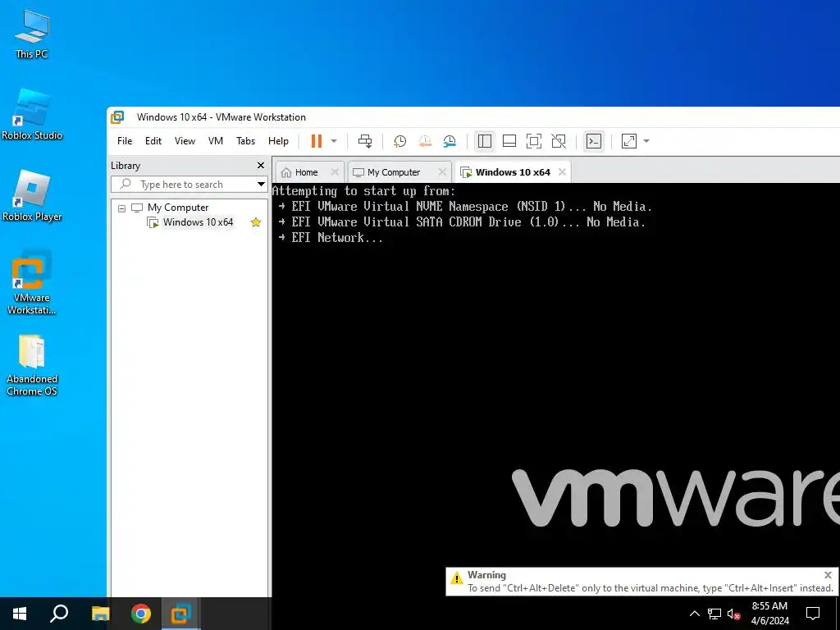Select Windows 10 x64 in the library
840x630 pixels.
point(198,222)
